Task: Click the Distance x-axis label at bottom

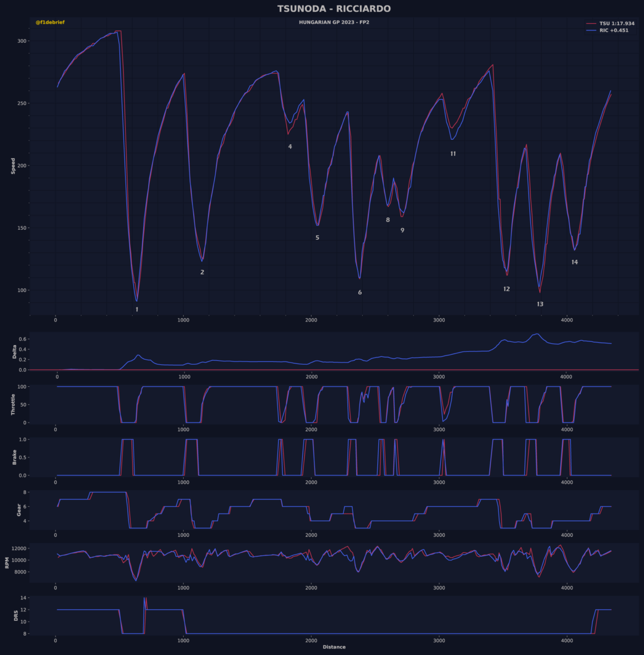Action: pyautogui.click(x=334, y=647)
